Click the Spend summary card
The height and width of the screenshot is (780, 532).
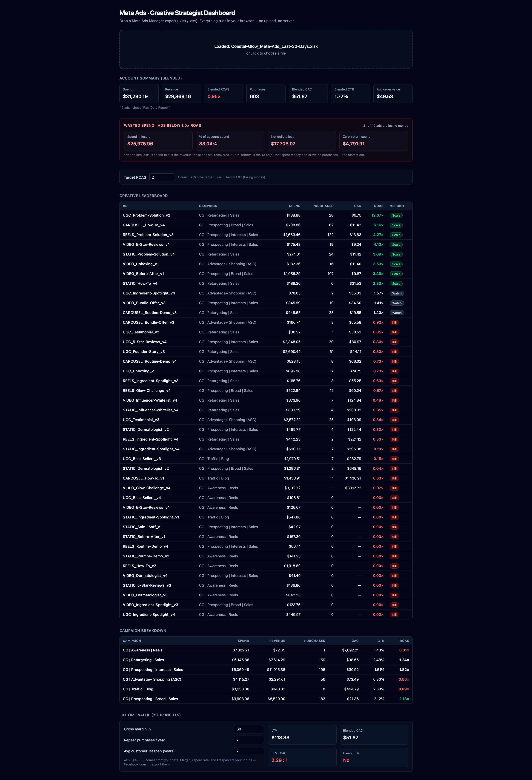pyautogui.click(x=139, y=94)
